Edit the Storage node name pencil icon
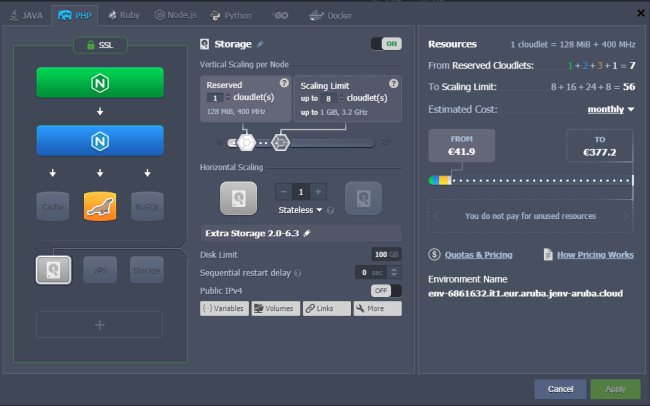Viewport: 650px width, 406px height. (260, 44)
